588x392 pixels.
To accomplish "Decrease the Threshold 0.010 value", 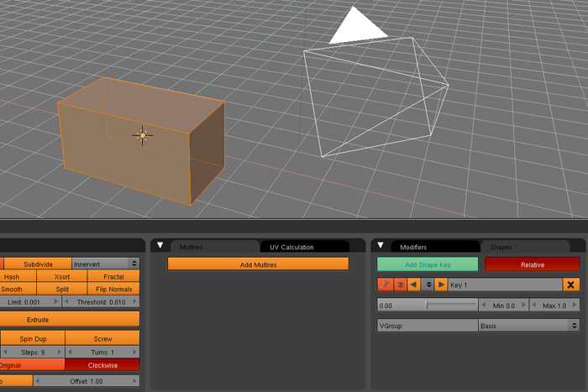I will [x=66, y=301].
